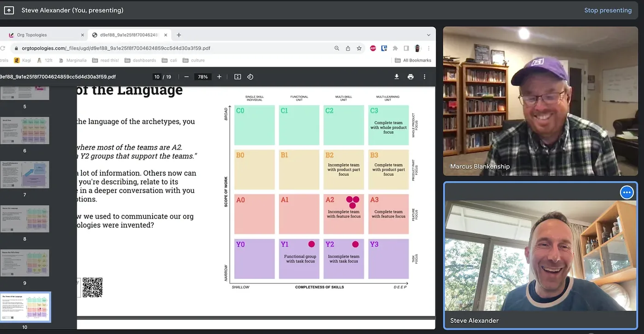
Task: Close the d9ef88 PDF tab
Action: [166, 35]
